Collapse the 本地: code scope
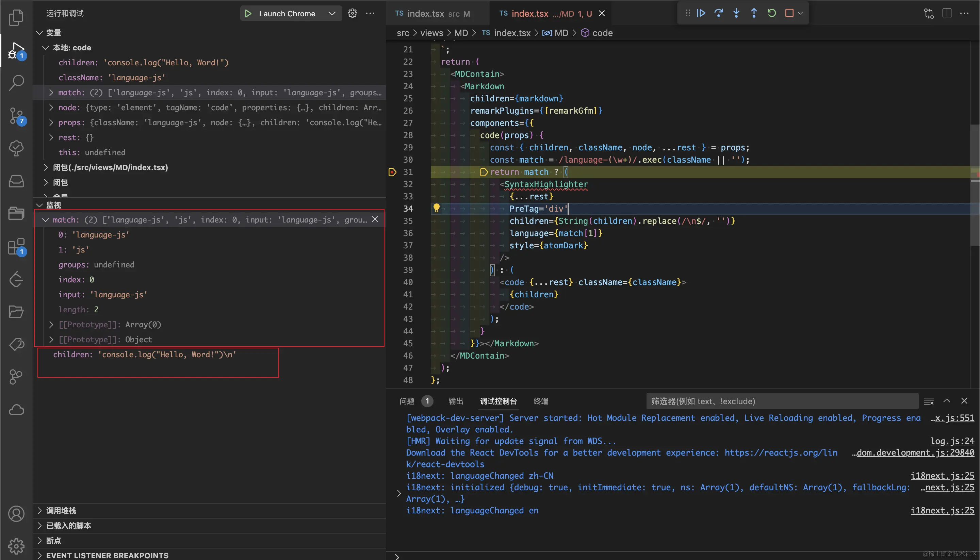980x560 pixels. [x=45, y=48]
